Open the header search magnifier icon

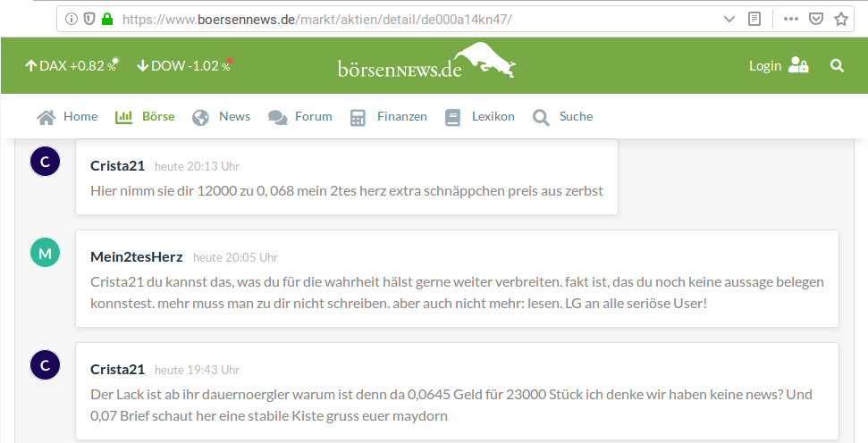click(x=837, y=66)
